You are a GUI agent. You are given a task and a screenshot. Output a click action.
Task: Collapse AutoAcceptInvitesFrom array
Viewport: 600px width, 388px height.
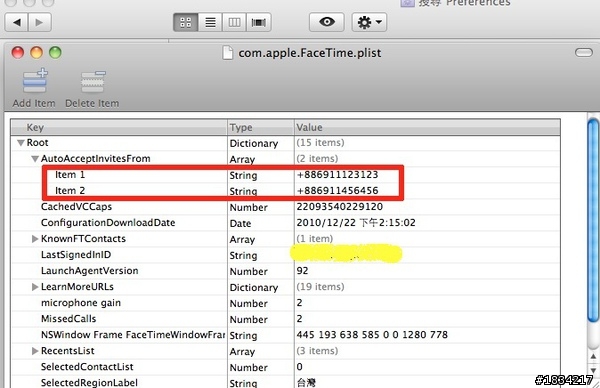(x=35, y=159)
